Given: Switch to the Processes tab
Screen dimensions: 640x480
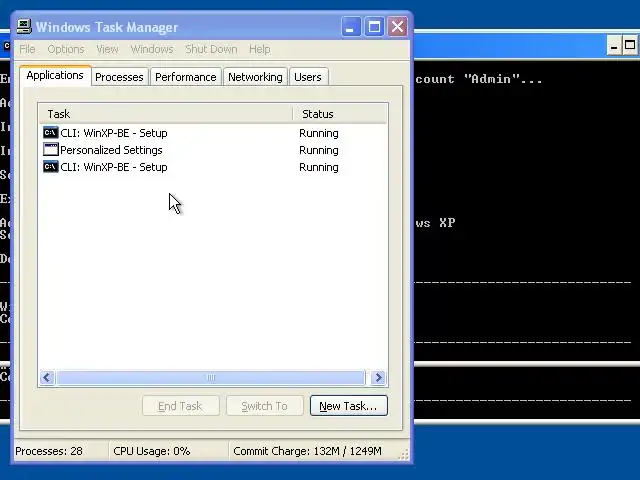Looking at the screenshot, I should (119, 77).
